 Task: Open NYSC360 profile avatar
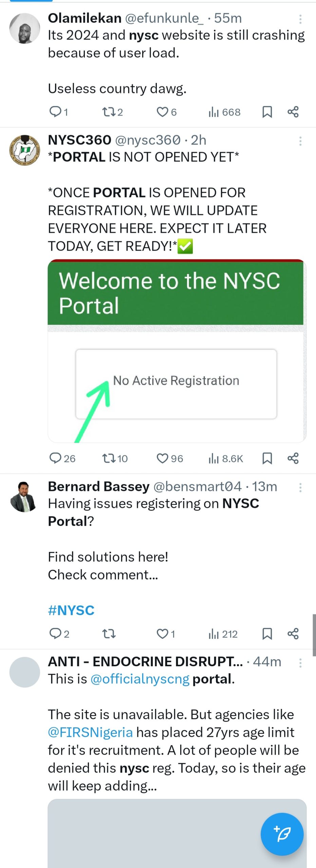pos(24,150)
